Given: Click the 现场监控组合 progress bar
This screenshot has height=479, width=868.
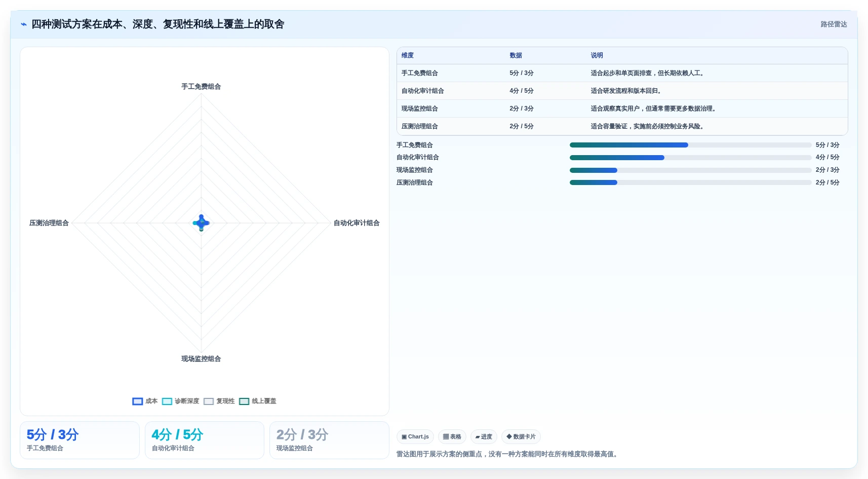Looking at the screenshot, I should (x=690, y=170).
